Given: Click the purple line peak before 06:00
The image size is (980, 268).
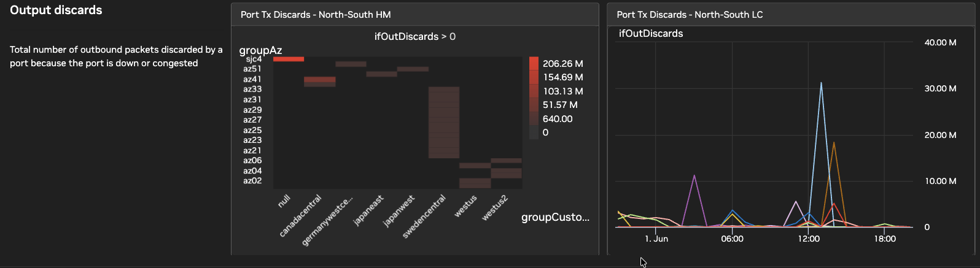Looking at the screenshot, I should click(x=694, y=175).
